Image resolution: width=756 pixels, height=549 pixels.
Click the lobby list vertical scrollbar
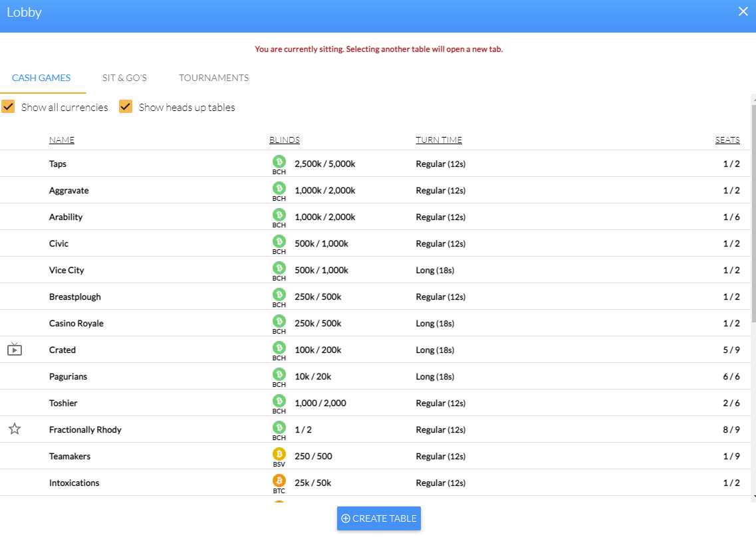(x=753, y=212)
